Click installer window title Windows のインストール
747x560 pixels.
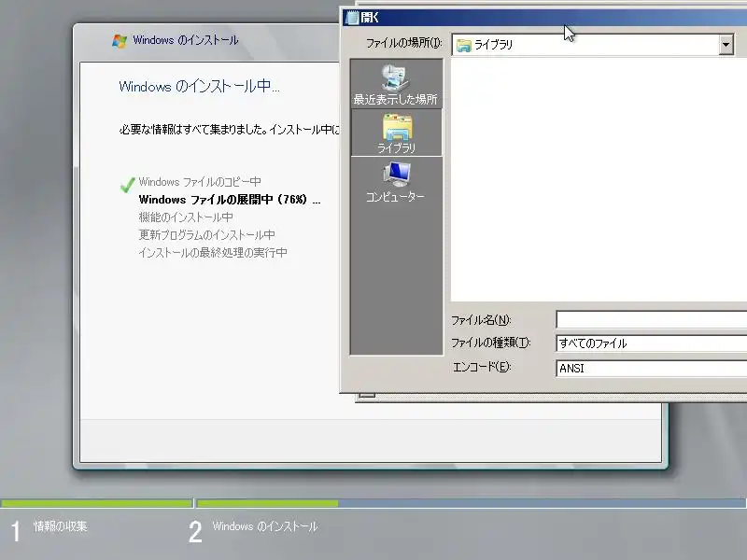(x=185, y=40)
